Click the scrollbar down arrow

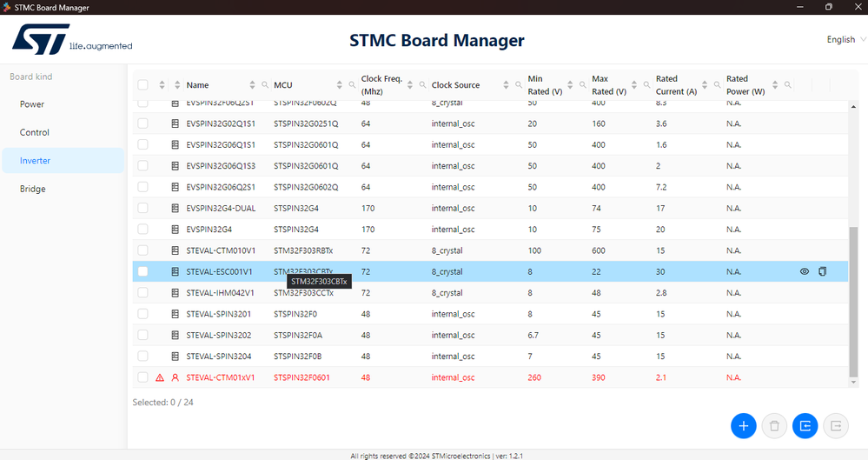(853, 382)
